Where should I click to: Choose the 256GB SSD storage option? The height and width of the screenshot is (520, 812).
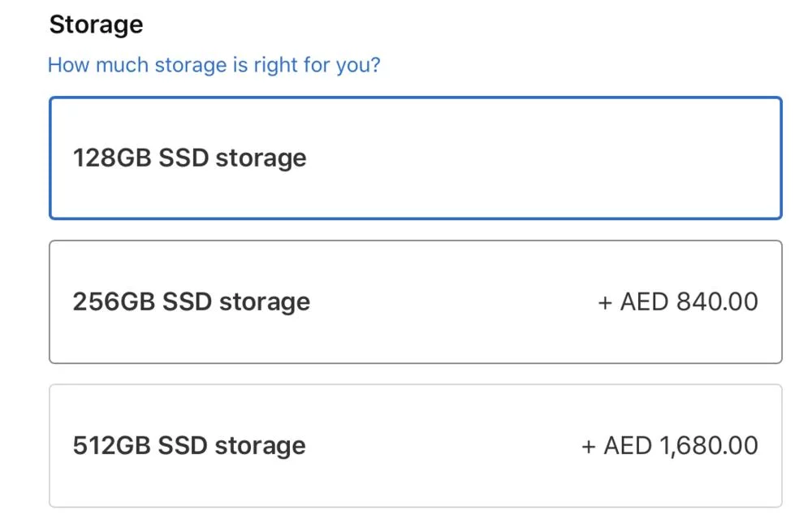(415, 302)
